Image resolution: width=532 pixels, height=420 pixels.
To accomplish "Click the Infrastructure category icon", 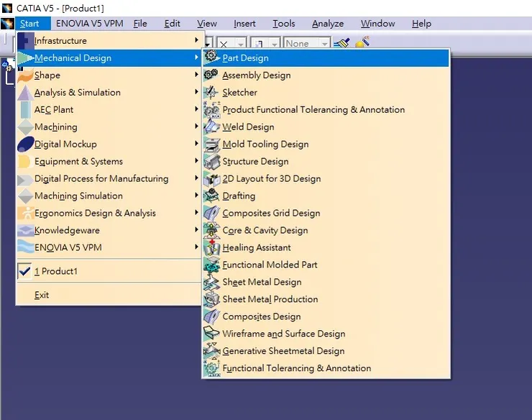I will (25, 40).
